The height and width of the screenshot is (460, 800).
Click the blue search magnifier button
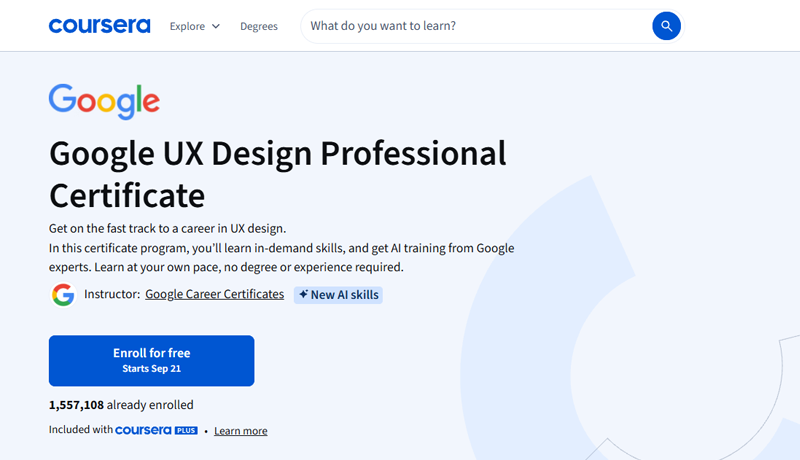coord(666,25)
